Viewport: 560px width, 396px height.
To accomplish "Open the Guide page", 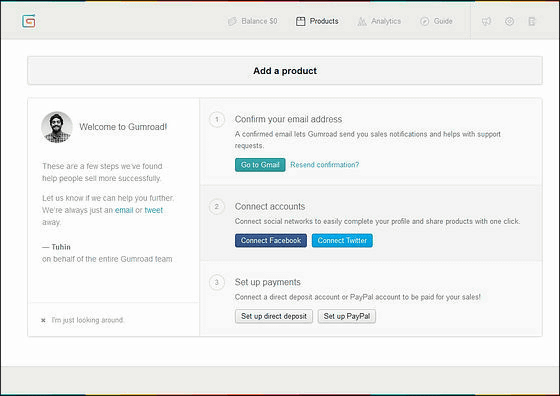I will [x=436, y=21].
